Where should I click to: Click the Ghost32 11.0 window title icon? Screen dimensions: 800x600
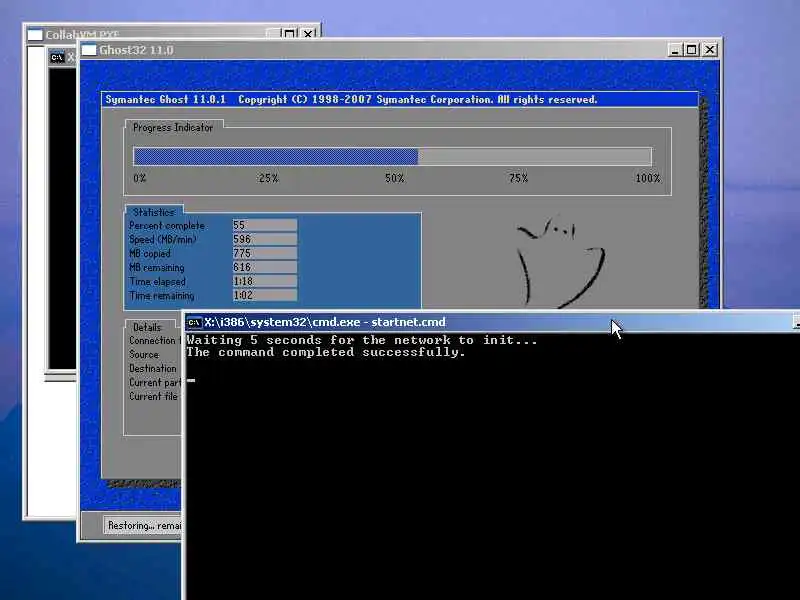(x=89, y=50)
